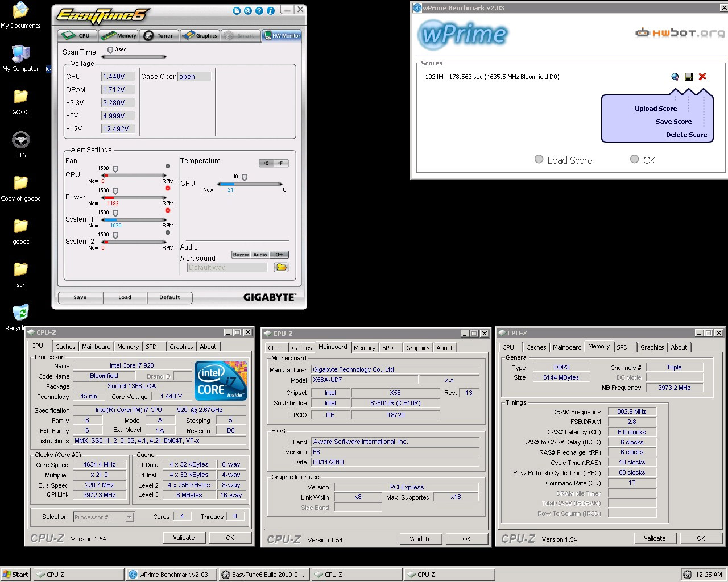Set alert audio mode to Off

point(279,255)
